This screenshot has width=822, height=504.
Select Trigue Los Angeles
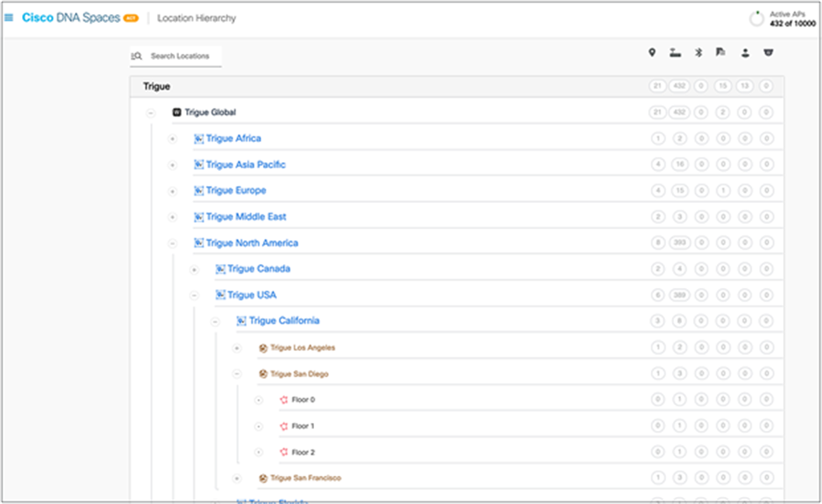(x=303, y=347)
